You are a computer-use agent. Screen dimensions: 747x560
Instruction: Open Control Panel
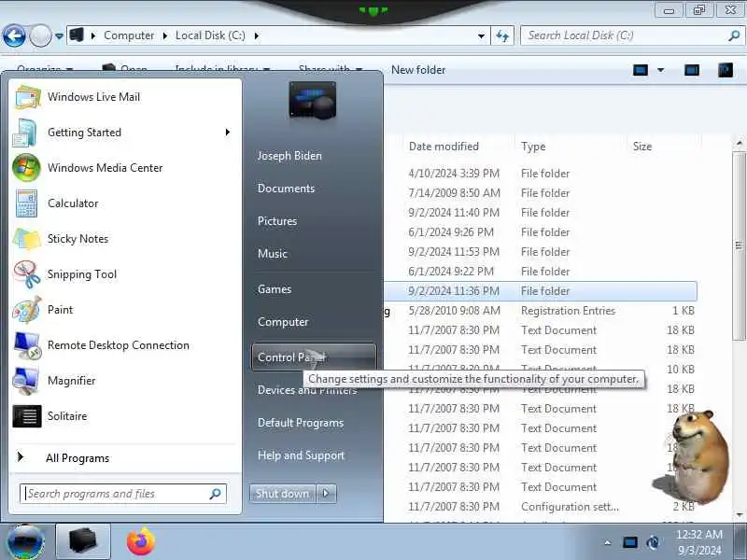314,357
